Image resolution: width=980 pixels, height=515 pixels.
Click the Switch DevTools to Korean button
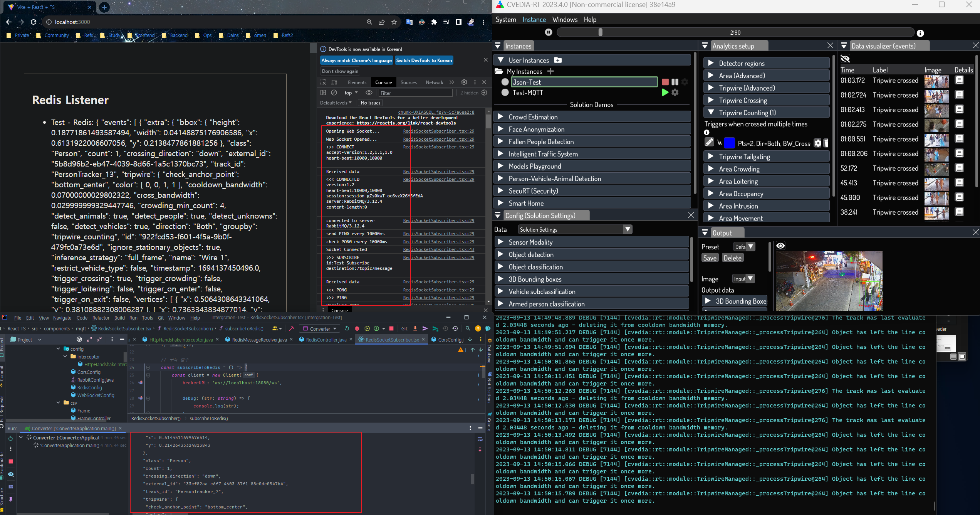pyautogui.click(x=424, y=60)
